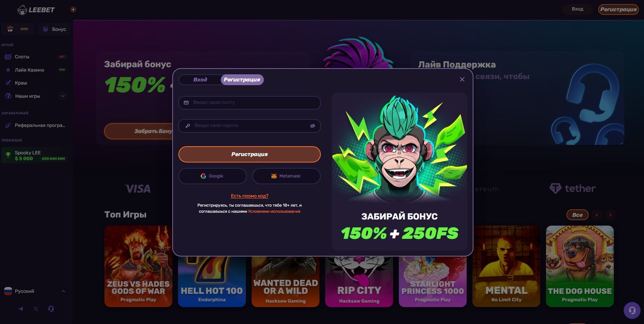
Task: Collapse sidebar with the arrow icon near logo
Action: coord(73,9)
